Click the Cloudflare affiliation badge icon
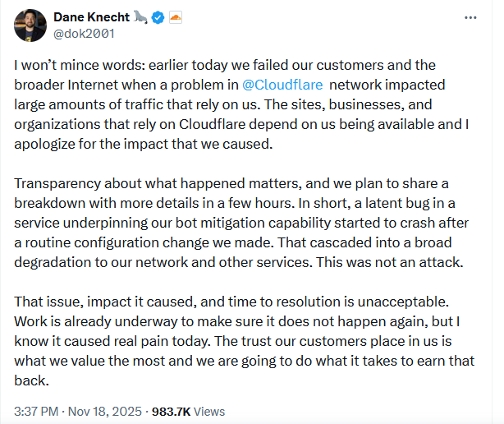The width and height of the screenshot is (504, 424). (175, 17)
